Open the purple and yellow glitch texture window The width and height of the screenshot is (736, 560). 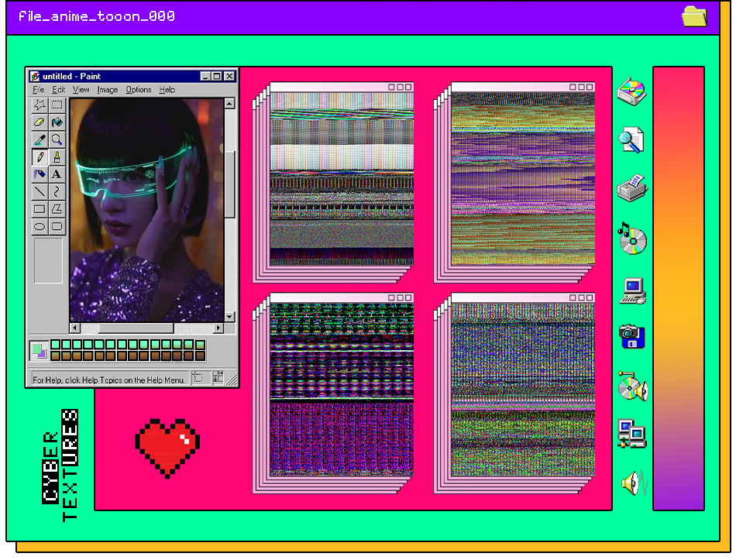click(x=522, y=174)
